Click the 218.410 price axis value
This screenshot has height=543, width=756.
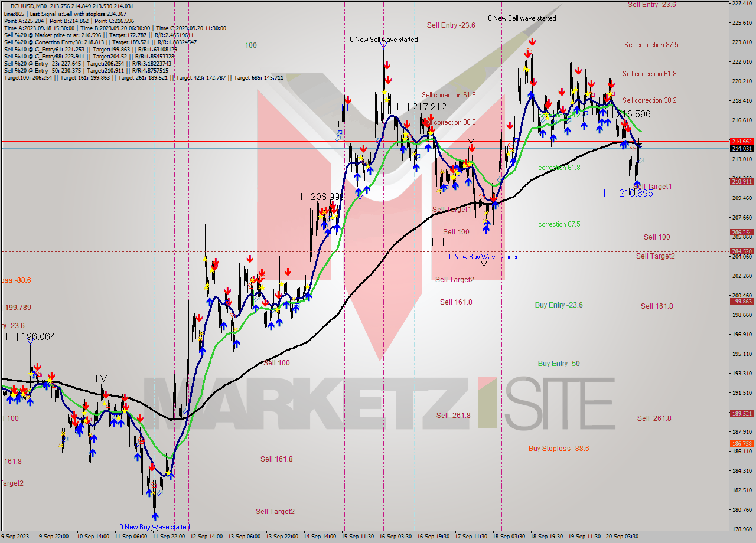[x=742, y=101]
